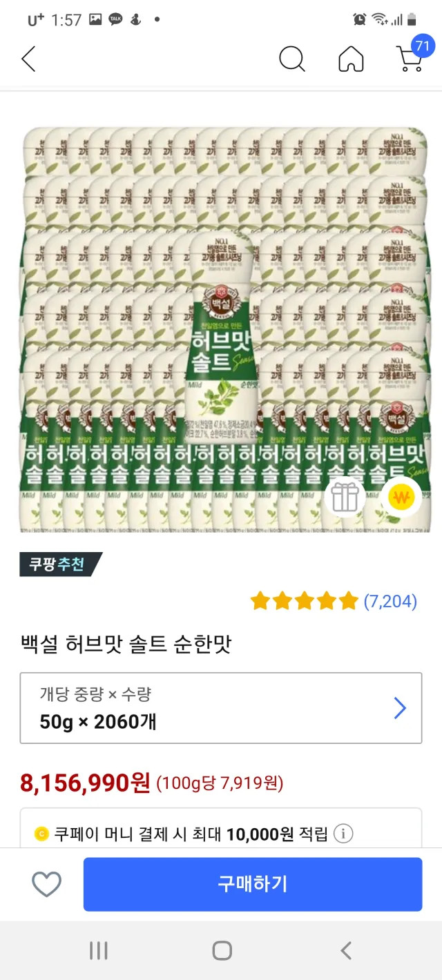The height and width of the screenshot is (980, 442).
Task: Click the 구매하기 buy button
Action: [253, 884]
